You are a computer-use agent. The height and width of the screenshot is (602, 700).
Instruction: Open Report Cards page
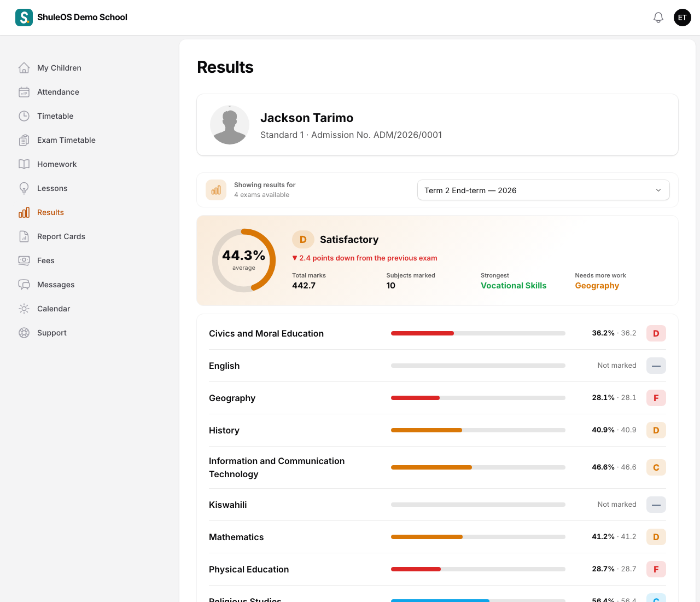(61, 236)
